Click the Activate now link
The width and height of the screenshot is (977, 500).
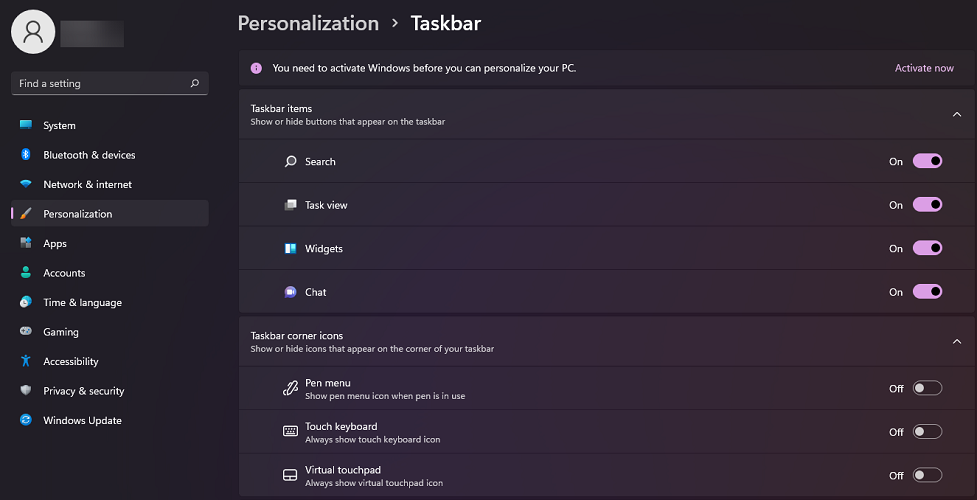923,68
